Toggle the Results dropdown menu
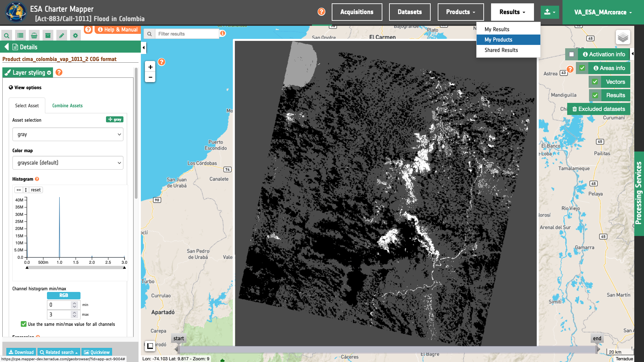This screenshot has height=362, width=644. click(x=512, y=12)
